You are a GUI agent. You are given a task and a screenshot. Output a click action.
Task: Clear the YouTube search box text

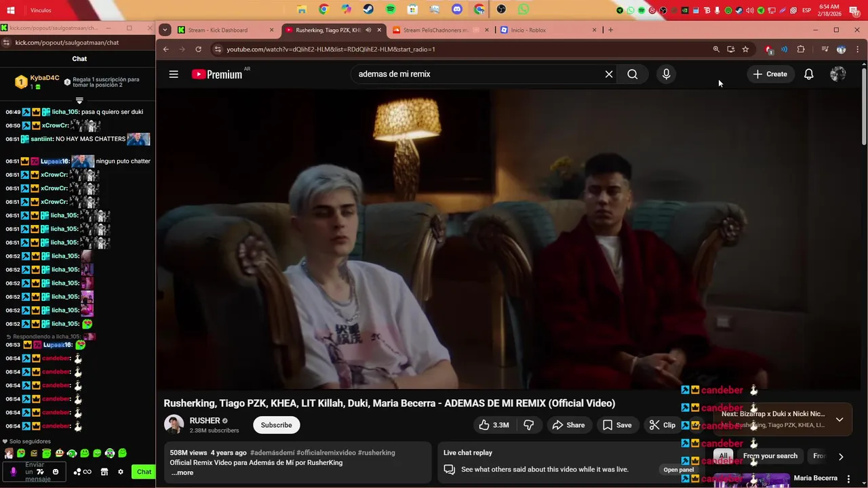[x=609, y=75]
